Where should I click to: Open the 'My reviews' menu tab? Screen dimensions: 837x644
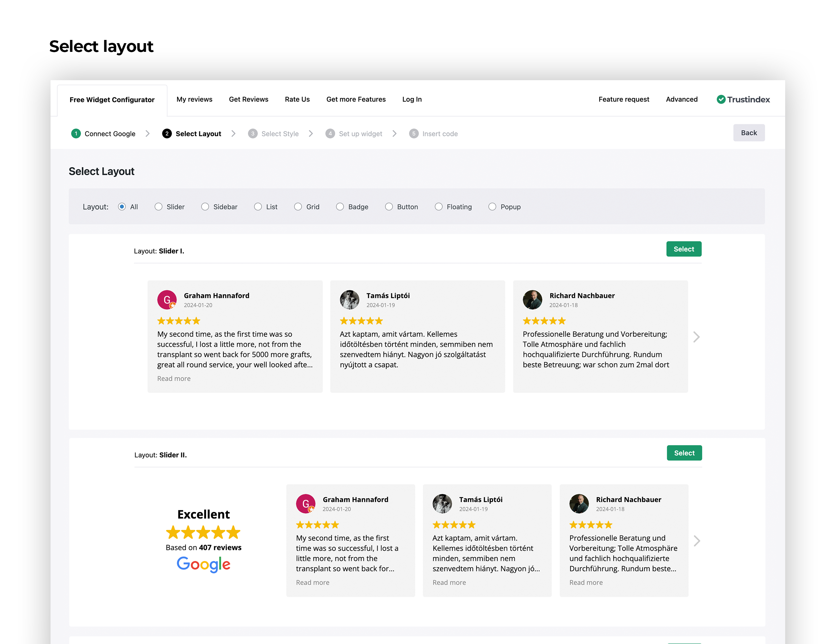(194, 99)
